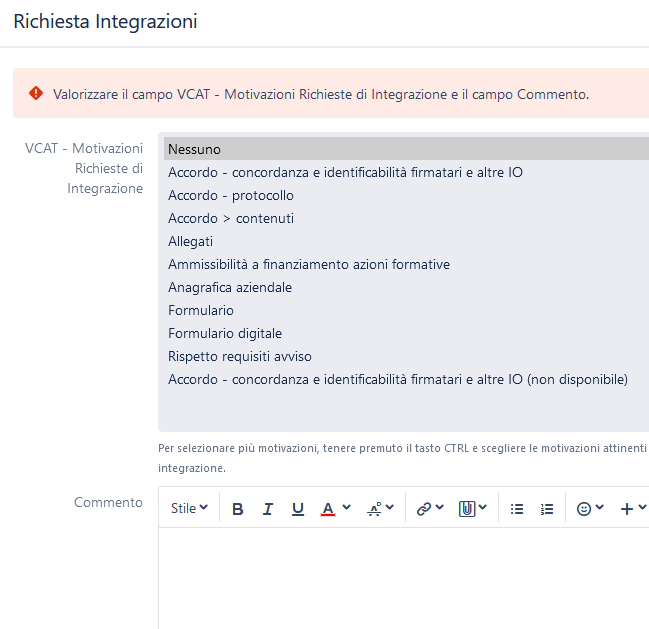The height and width of the screenshot is (629, 649).
Task: Insert a numbered list
Action: tap(547, 509)
